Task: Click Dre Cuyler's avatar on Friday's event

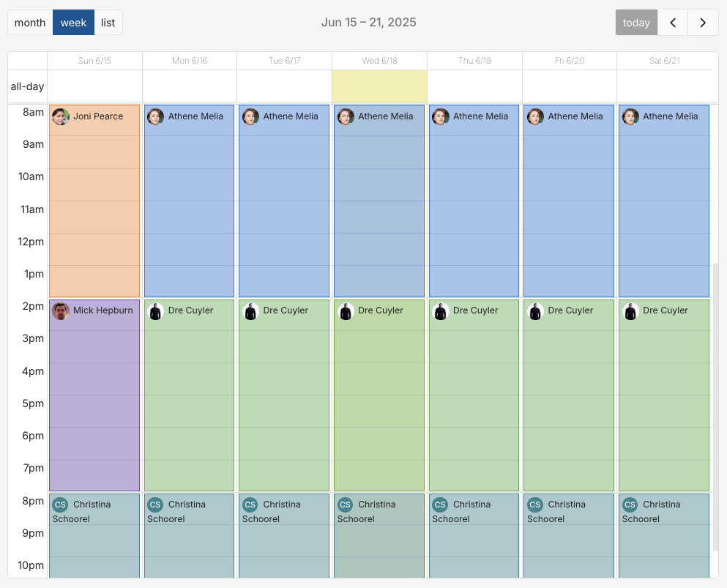Action: [535, 310]
